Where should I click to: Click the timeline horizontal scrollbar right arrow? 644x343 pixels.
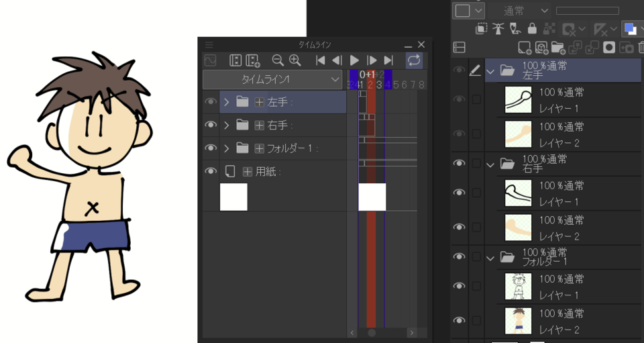pos(412,333)
